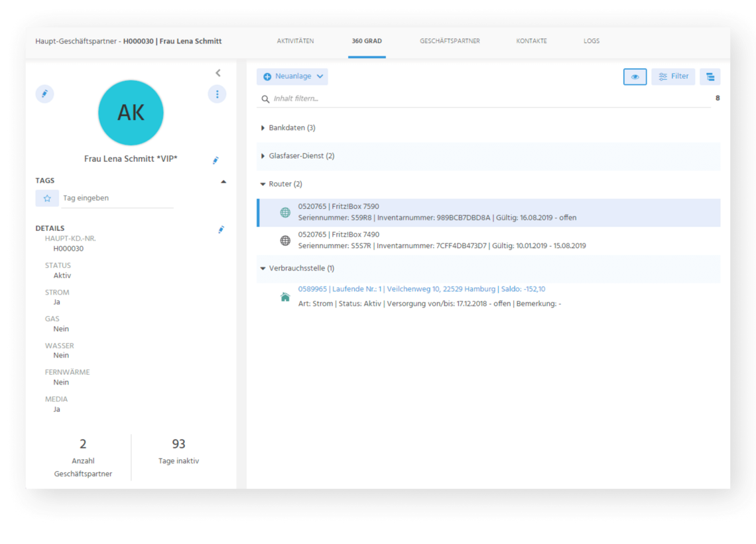Click the globe icon for Fritz!Box 7590
The height and width of the screenshot is (544, 756).
click(285, 213)
